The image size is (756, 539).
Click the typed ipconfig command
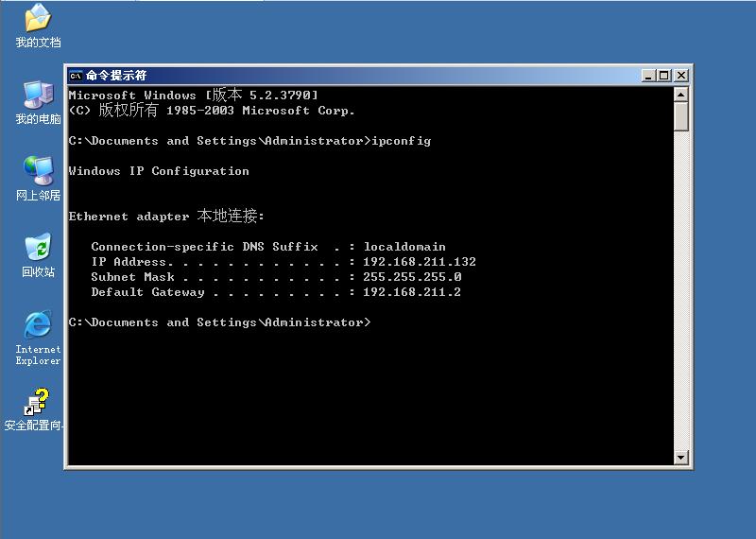(x=402, y=141)
